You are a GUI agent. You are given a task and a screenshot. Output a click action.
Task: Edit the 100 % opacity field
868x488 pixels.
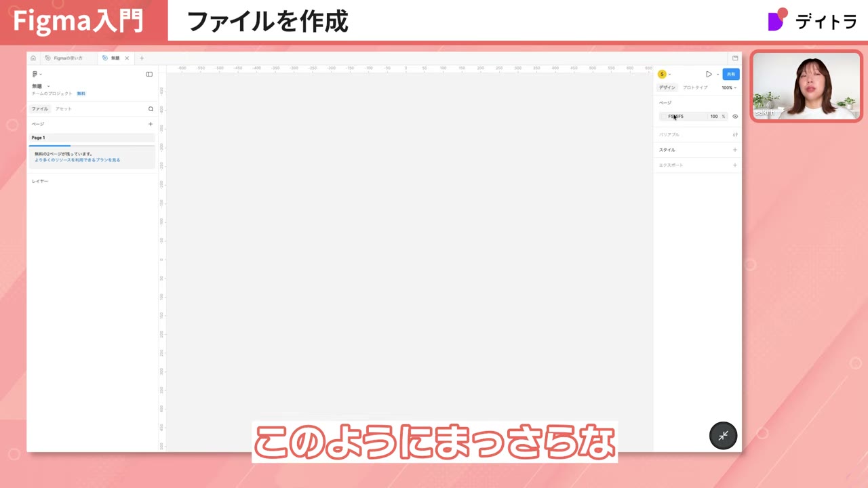[717, 117]
